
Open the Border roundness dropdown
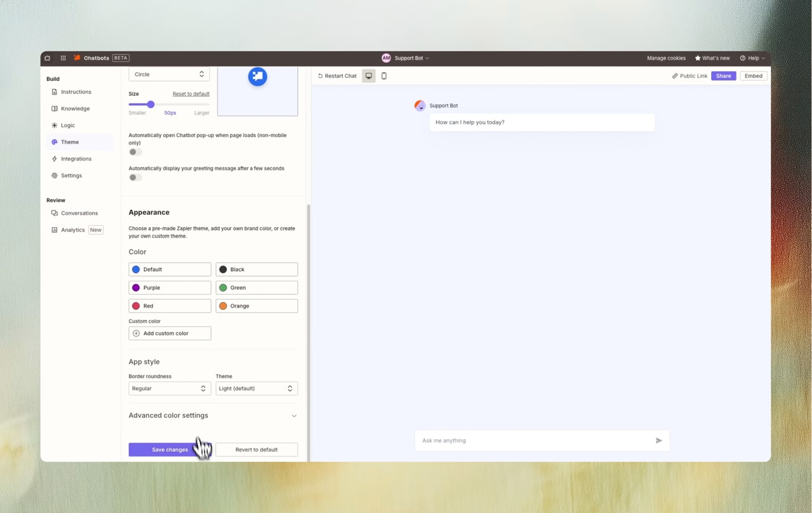(169, 388)
